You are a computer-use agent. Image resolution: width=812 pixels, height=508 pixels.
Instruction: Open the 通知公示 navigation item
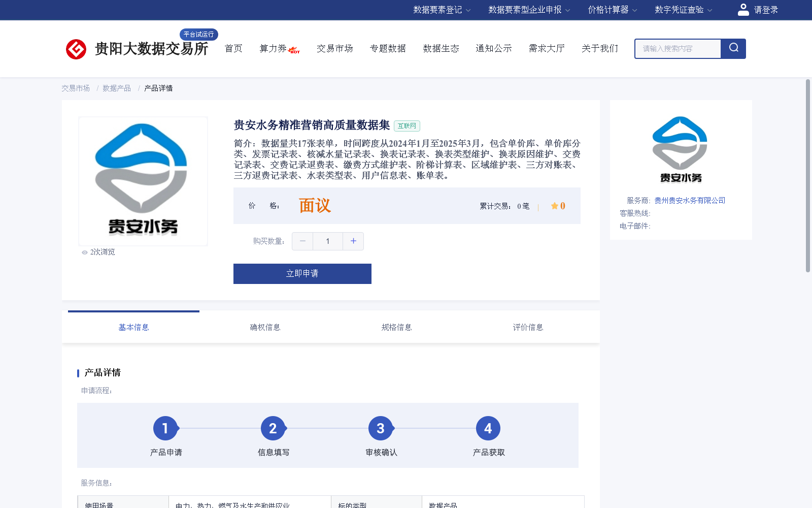[494, 48]
